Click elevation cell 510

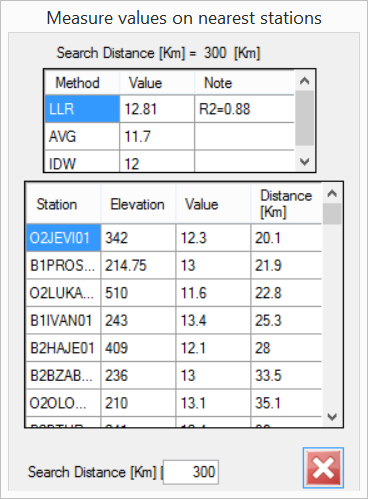click(x=138, y=293)
